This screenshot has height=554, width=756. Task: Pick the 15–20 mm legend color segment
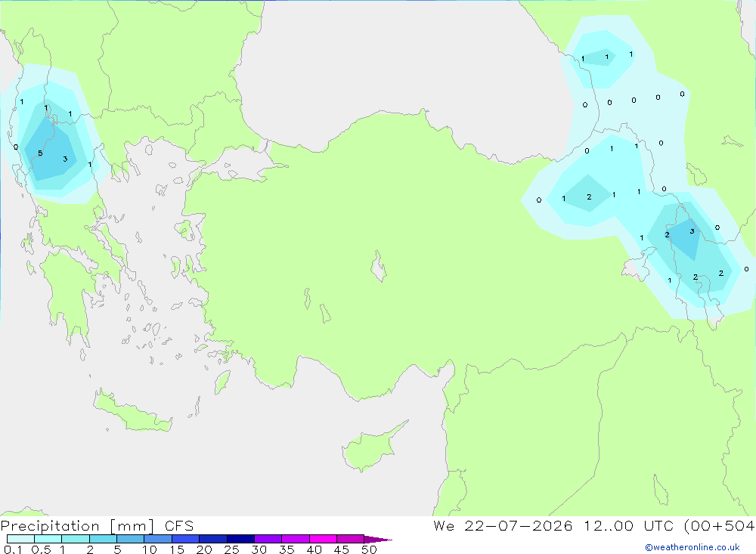186,539
